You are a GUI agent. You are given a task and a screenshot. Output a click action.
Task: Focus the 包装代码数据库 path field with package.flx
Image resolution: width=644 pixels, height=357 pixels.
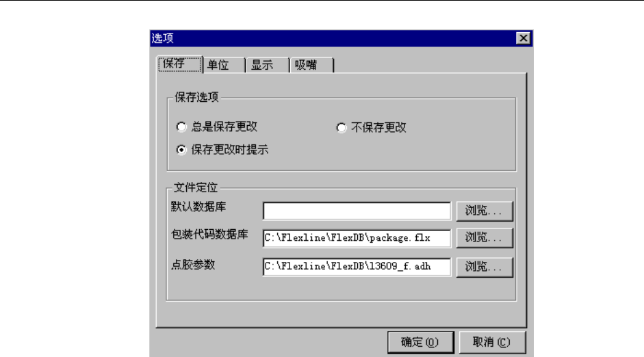coord(357,238)
